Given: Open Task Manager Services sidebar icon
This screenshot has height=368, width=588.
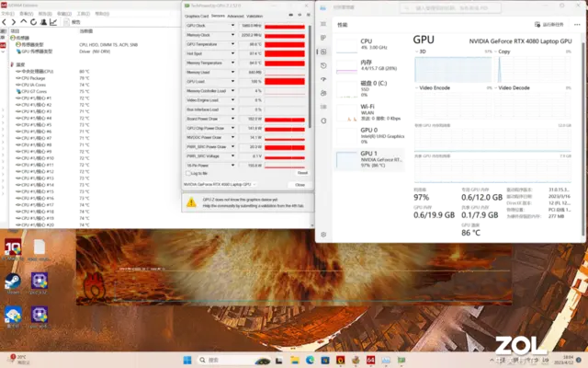Looking at the screenshot, I should coord(323,121).
